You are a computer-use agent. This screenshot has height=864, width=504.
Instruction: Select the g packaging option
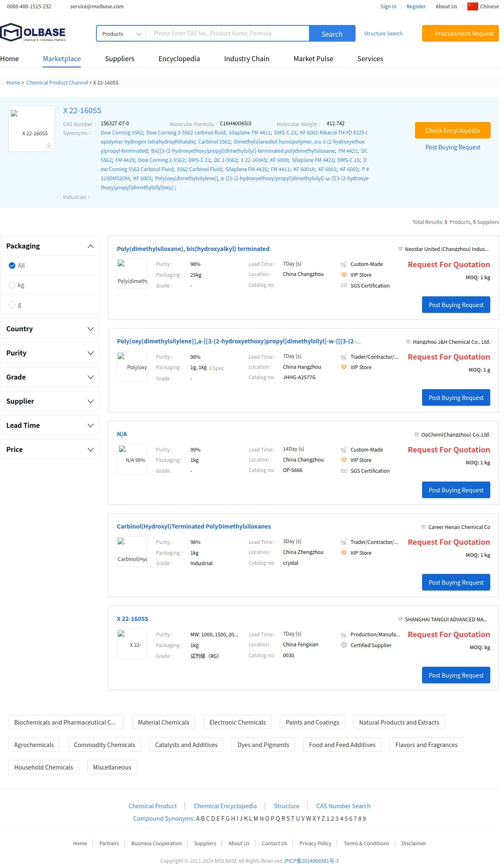point(12,305)
